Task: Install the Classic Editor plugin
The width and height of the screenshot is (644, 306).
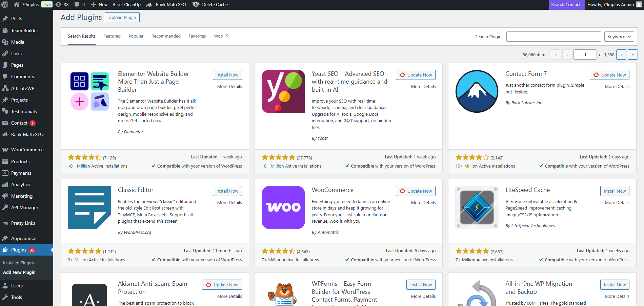Action: pyautogui.click(x=227, y=191)
